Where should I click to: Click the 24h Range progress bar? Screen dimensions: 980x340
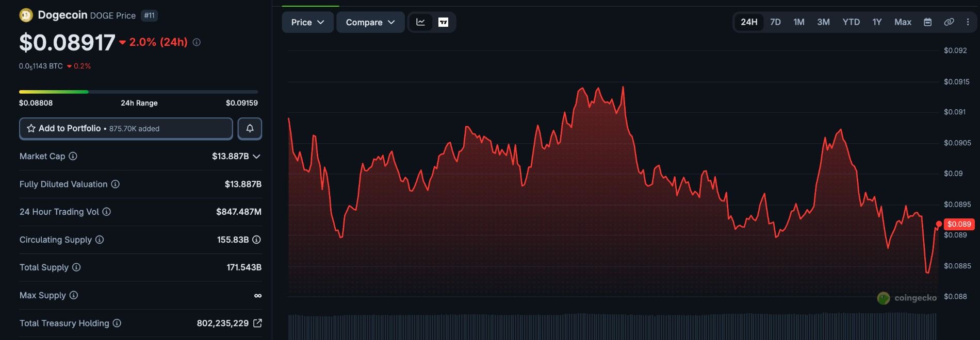138,92
